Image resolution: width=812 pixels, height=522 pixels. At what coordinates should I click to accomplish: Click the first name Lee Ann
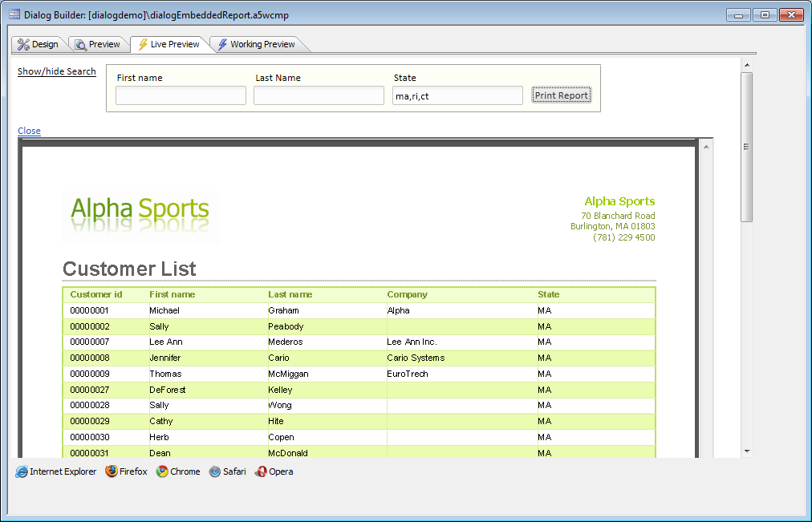(x=166, y=342)
